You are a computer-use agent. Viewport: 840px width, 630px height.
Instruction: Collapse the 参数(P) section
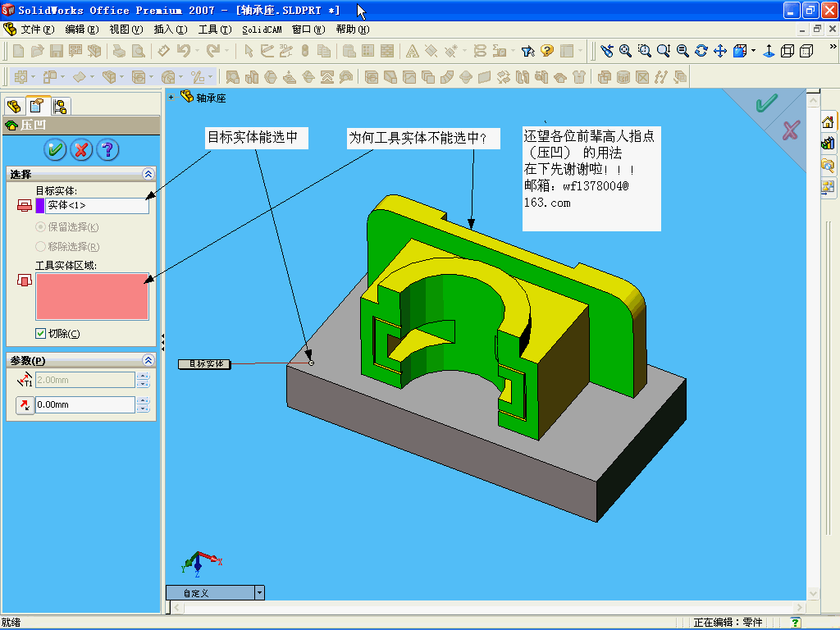[148, 360]
